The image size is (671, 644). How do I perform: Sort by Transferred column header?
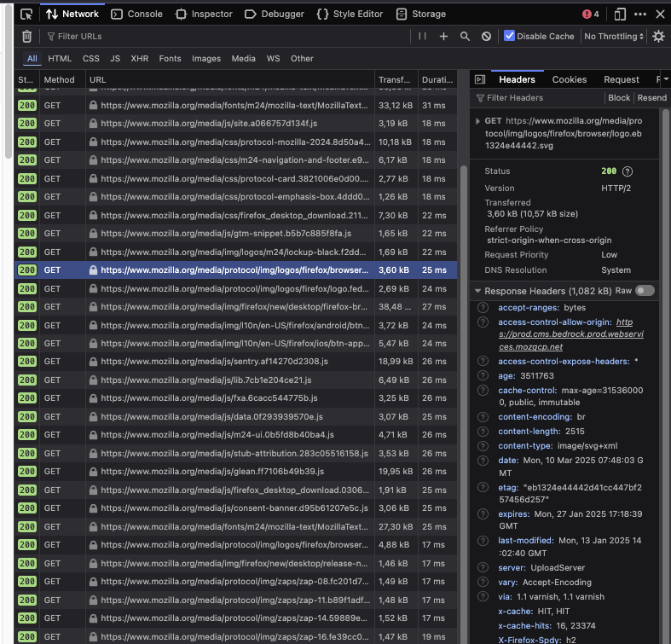pos(396,79)
